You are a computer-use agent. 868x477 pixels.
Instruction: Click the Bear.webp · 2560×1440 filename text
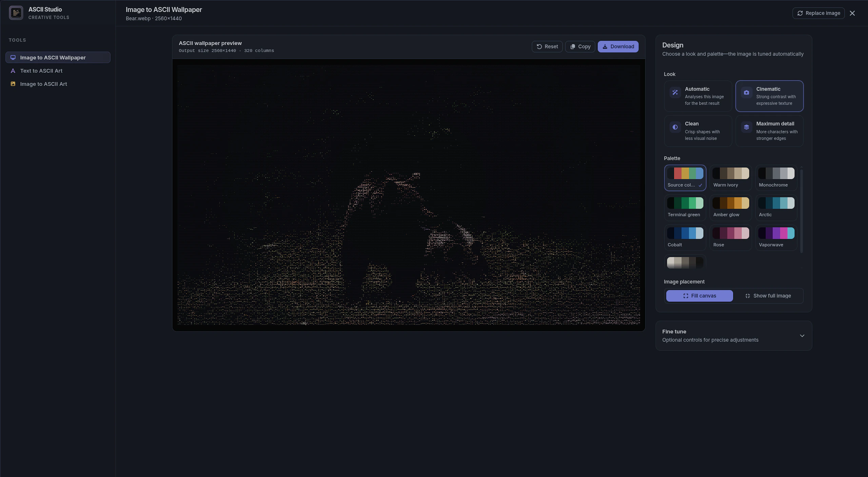coord(154,18)
